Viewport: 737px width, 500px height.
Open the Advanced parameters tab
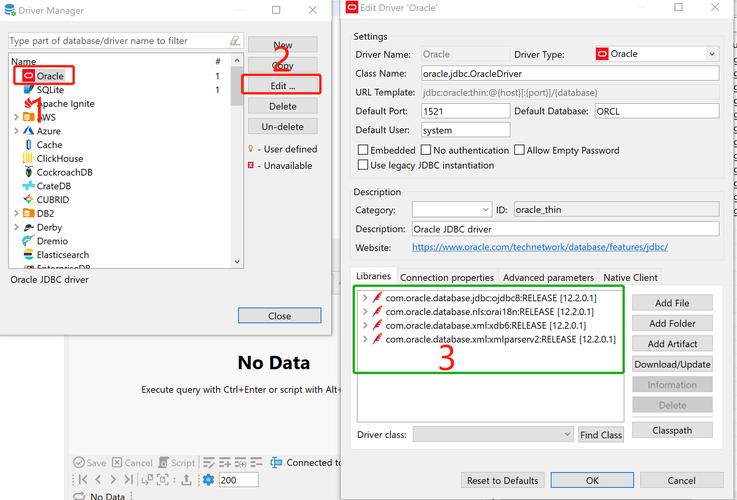pos(548,277)
